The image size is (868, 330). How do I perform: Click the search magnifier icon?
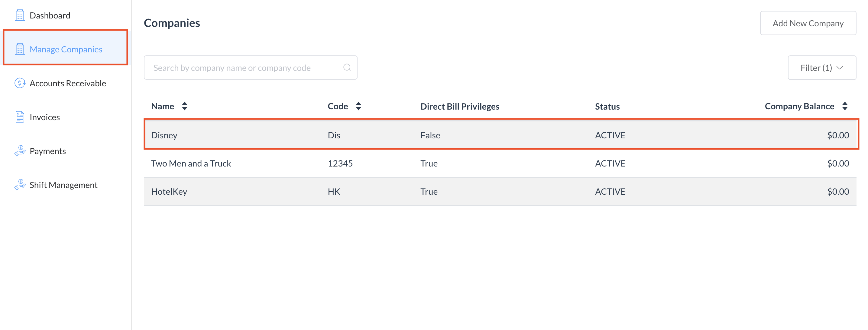pyautogui.click(x=347, y=68)
